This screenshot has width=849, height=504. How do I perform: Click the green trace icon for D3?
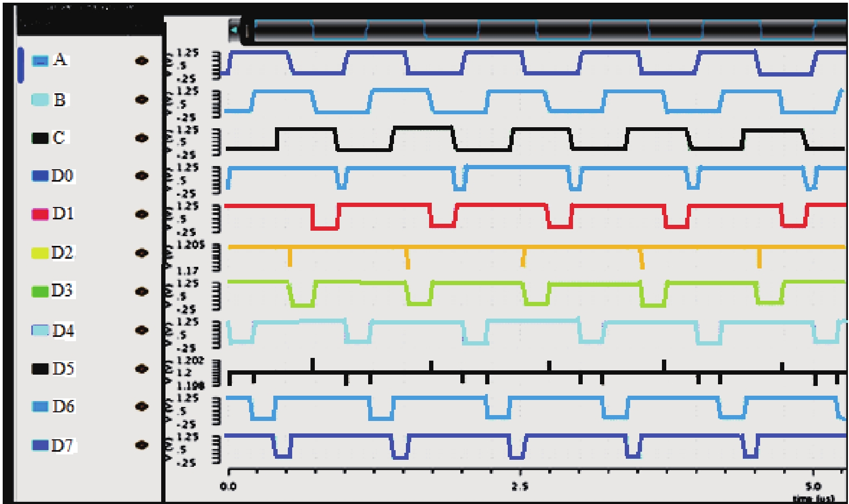click(40, 292)
